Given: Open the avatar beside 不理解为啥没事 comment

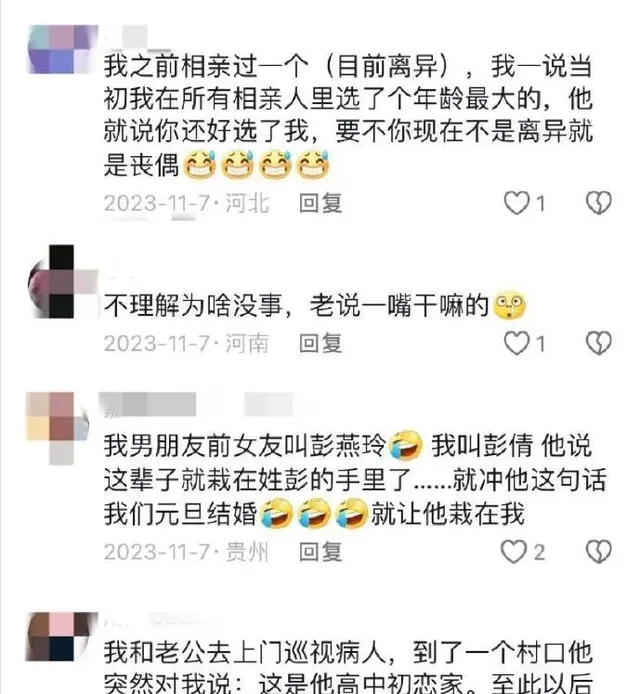Looking at the screenshot, I should click(62, 281).
